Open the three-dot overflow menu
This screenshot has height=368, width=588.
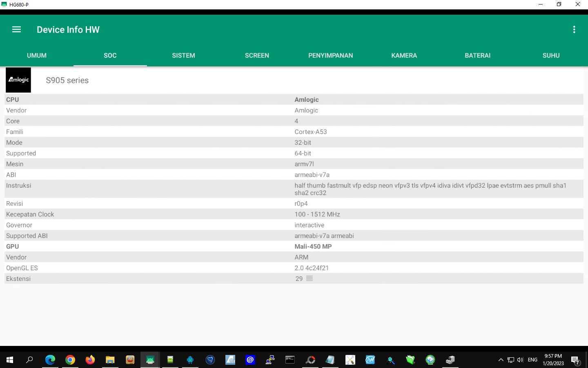[x=574, y=29]
